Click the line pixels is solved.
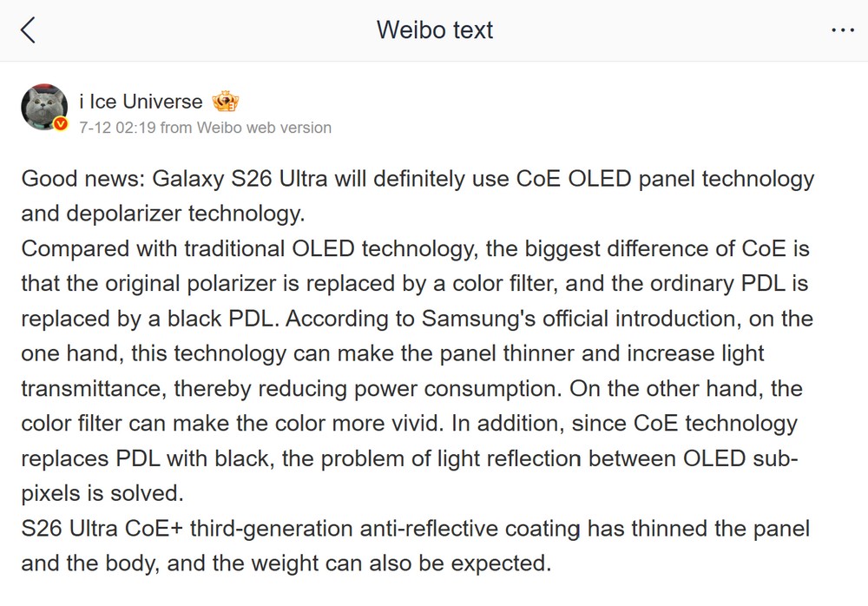This screenshot has height=606, width=868. 102,493
